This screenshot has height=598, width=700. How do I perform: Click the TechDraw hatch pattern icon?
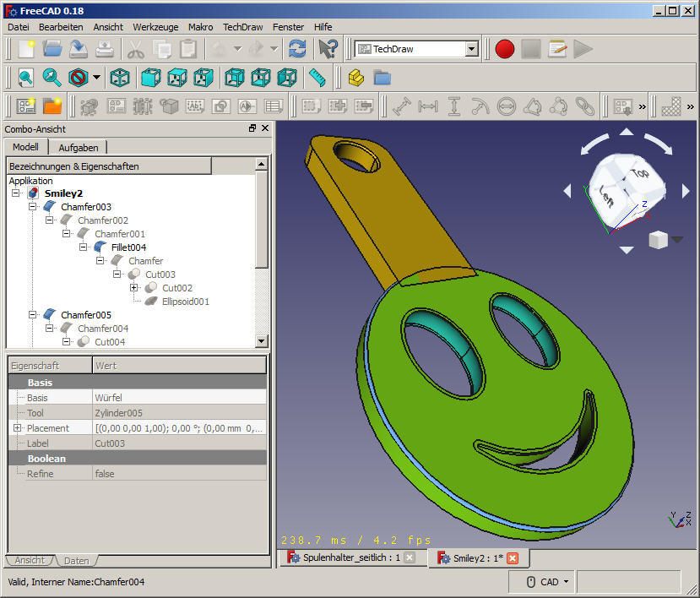tap(671, 106)
